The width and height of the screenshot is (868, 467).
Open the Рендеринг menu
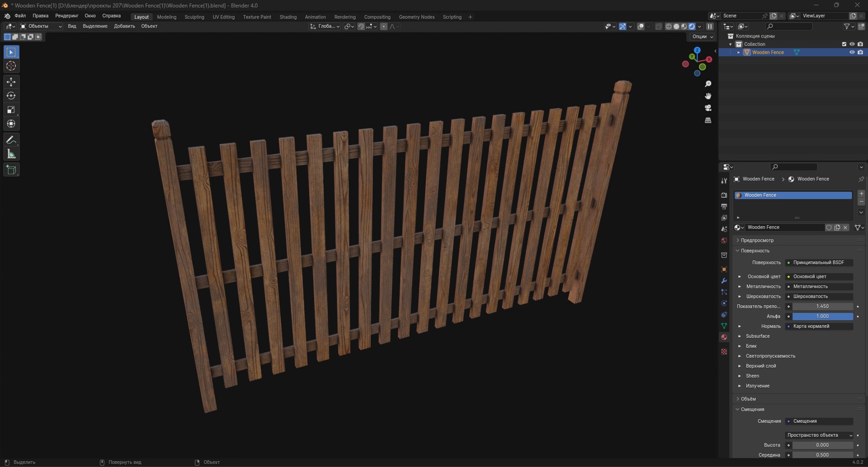click(67, 16)
